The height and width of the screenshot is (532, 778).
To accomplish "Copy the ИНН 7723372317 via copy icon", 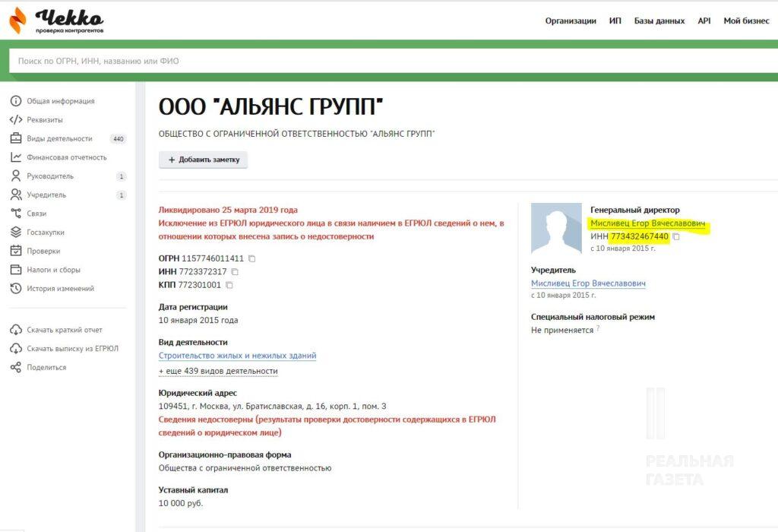I will 235,272.
